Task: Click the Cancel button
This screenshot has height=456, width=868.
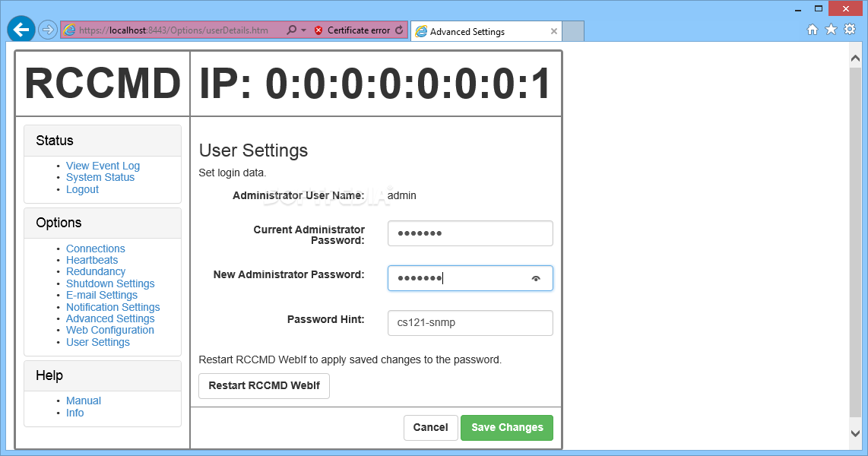Action: click(431, 428)
